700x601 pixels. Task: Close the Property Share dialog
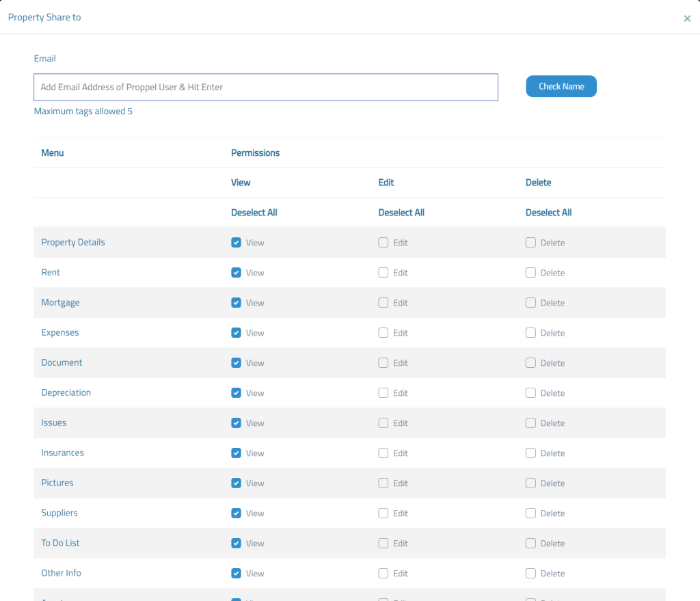[x=687, y=18]
